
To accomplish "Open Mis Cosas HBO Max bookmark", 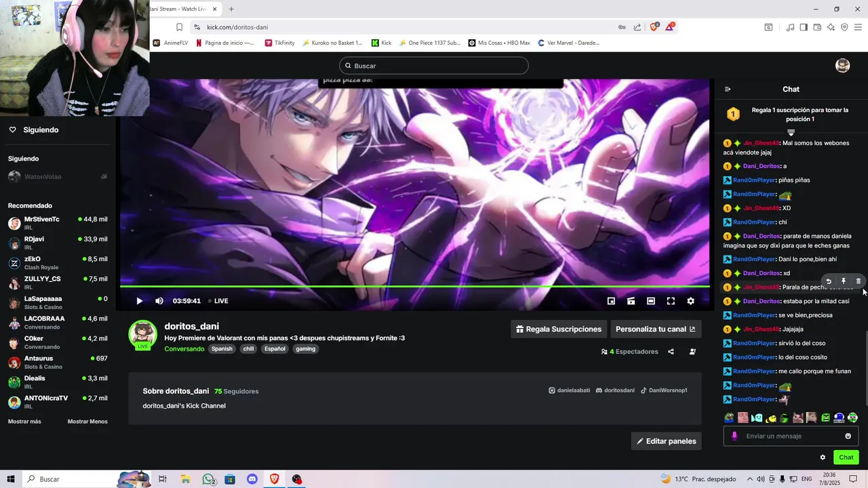I will (500, 43).
